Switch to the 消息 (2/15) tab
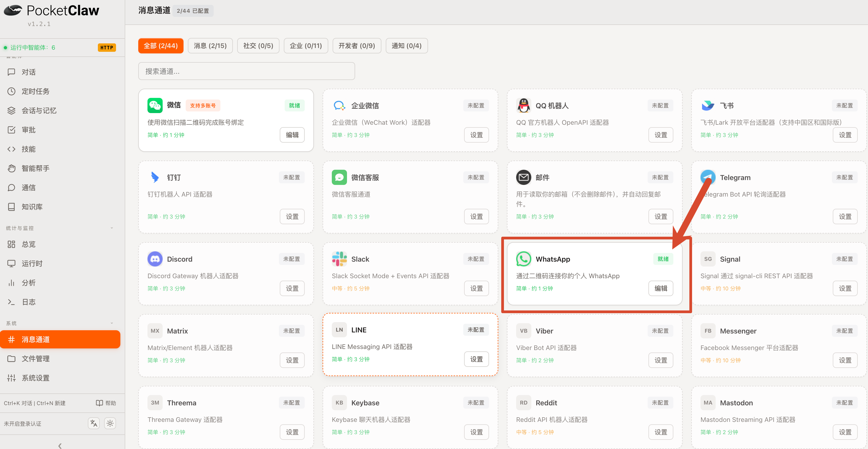Screen dimensions: 868x449 (210, 46)
